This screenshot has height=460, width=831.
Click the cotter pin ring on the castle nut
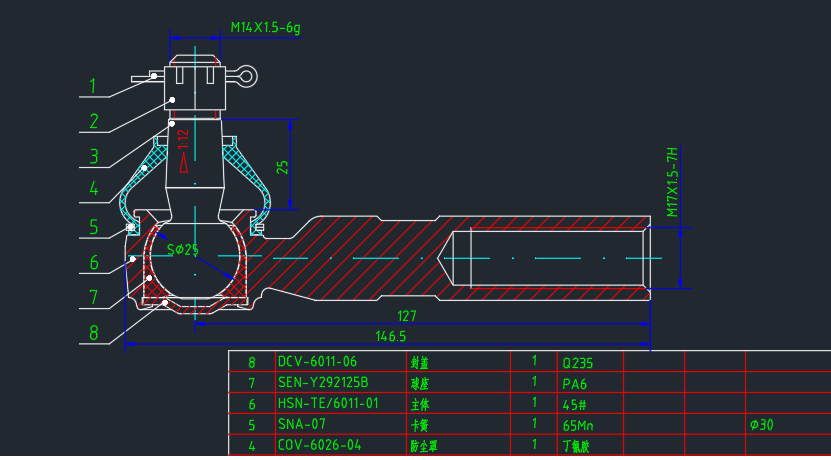click(246, 75)
